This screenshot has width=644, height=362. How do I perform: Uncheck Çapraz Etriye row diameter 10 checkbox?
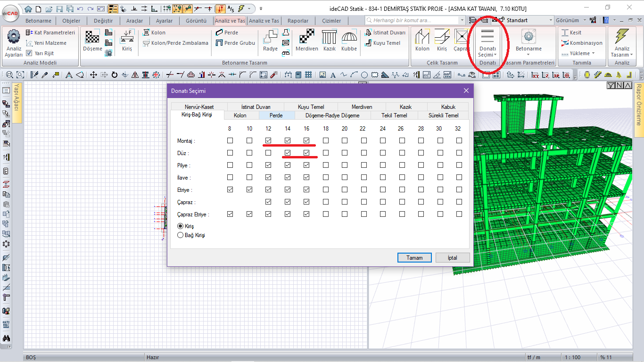coord(249,214)
